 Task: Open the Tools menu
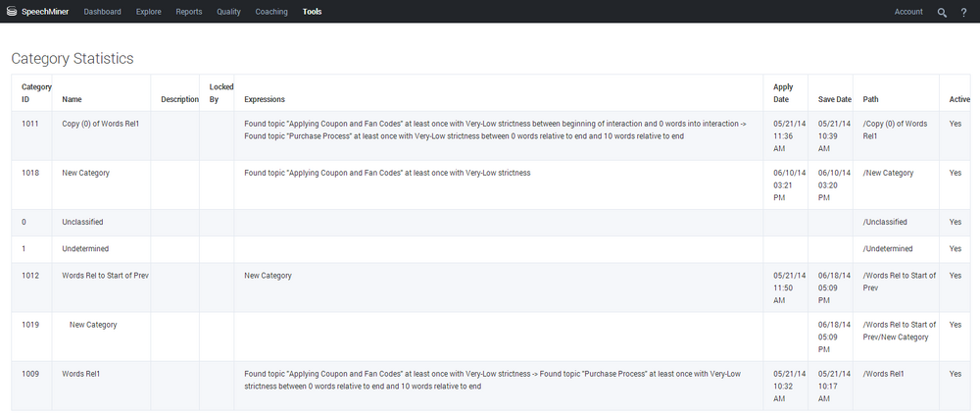[x=312, y=12]
